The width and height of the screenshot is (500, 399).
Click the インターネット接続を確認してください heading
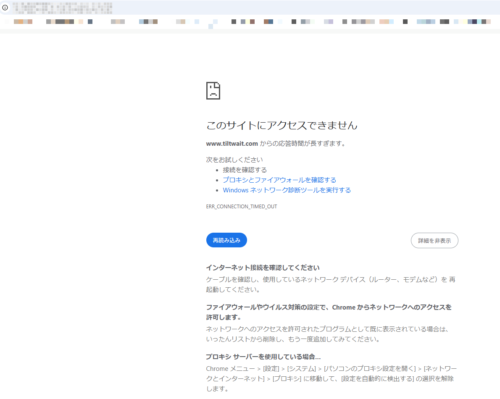pos(263,268)
